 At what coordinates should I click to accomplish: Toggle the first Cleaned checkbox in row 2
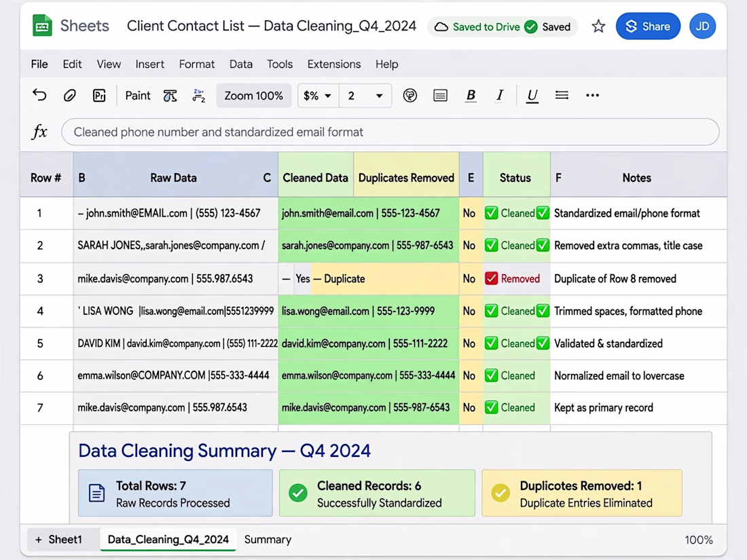point(491,245)
